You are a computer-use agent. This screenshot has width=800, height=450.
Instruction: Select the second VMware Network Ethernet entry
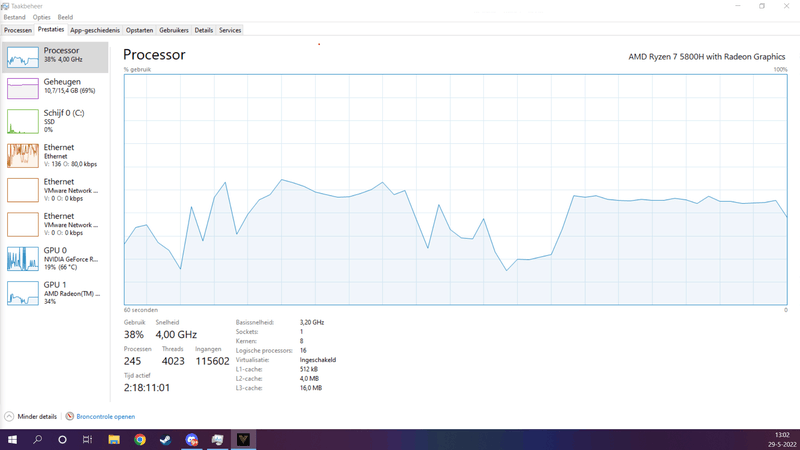(x=55, y=224)
